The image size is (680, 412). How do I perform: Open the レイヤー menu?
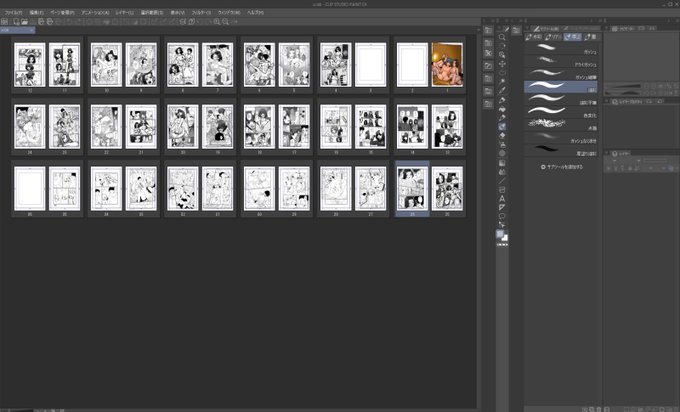tap(124, 13)
